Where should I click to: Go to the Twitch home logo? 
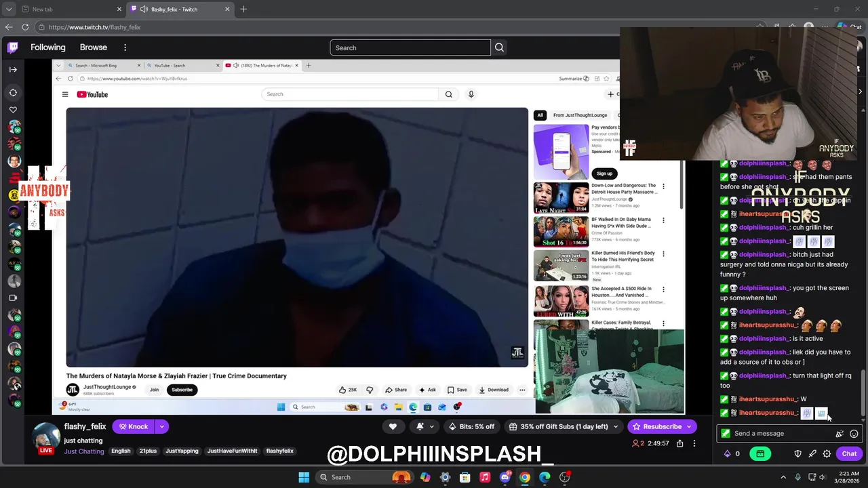[13, 47]
